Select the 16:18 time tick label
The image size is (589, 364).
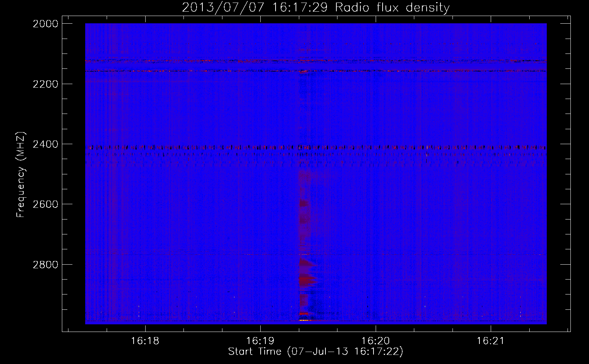click(145, 341)
